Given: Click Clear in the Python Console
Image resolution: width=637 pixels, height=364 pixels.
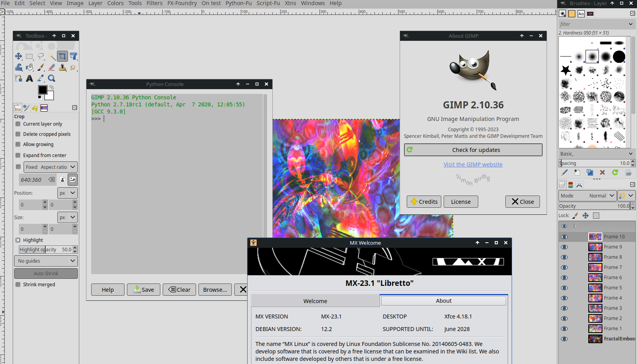Looking at the screenshot, I should 179,289.
